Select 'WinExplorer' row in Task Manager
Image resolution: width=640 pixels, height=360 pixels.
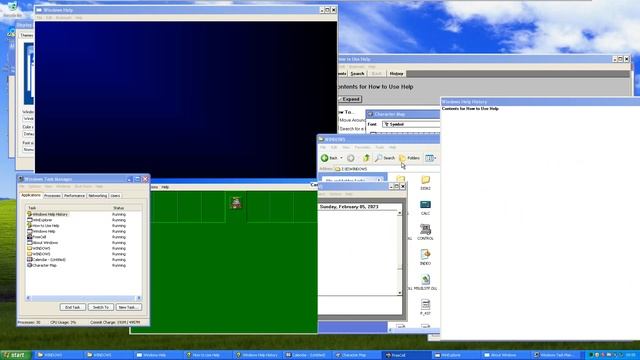pyautogui.click(x=84, y=220)
